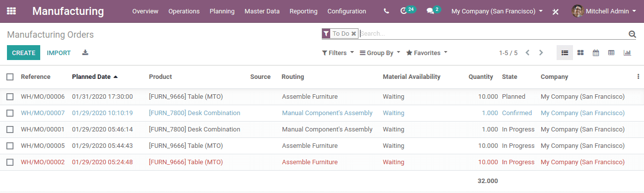
Task: Check the WH/MO/00007 row checkbox
Action: point(10,113)
